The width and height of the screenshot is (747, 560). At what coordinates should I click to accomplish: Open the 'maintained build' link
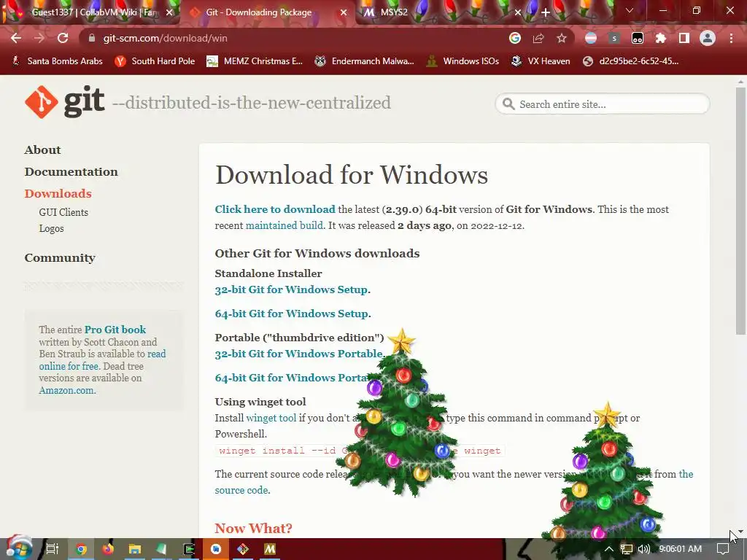coord(284,226)
